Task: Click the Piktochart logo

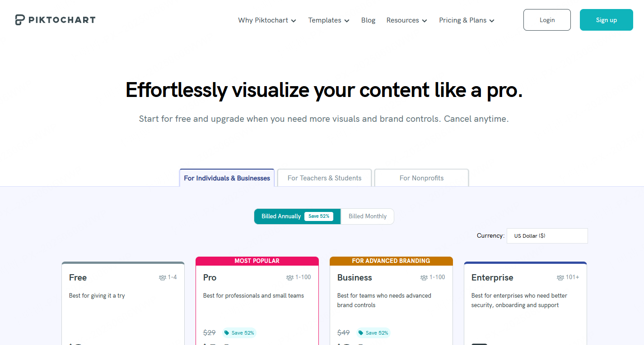Action: [x=55, y=19]
